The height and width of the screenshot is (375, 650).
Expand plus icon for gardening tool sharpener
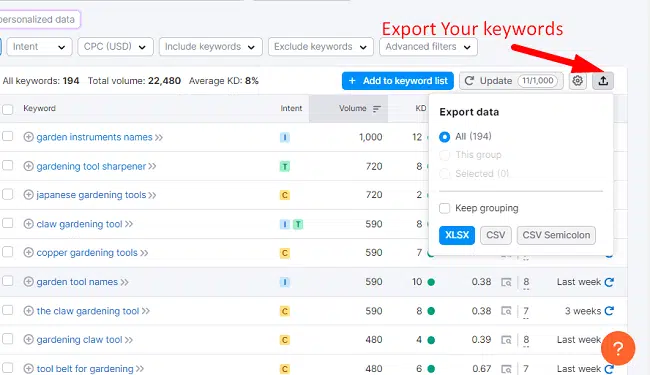28,166
